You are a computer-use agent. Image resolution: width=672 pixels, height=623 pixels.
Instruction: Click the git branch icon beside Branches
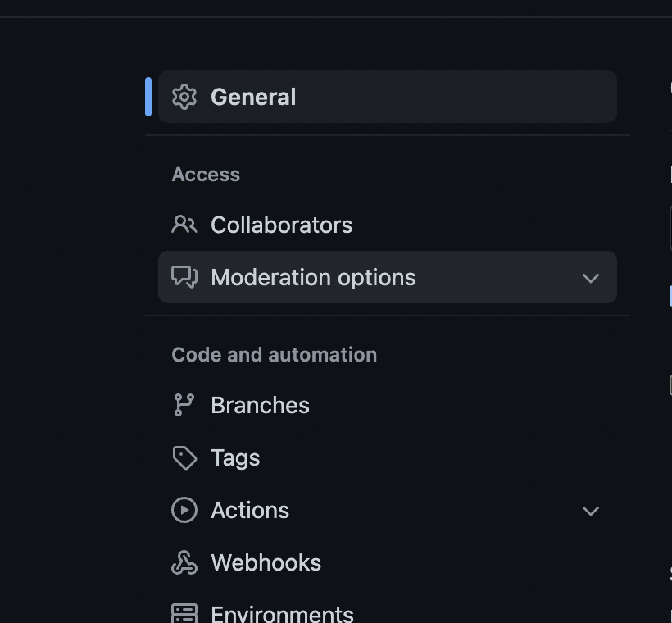184,405
